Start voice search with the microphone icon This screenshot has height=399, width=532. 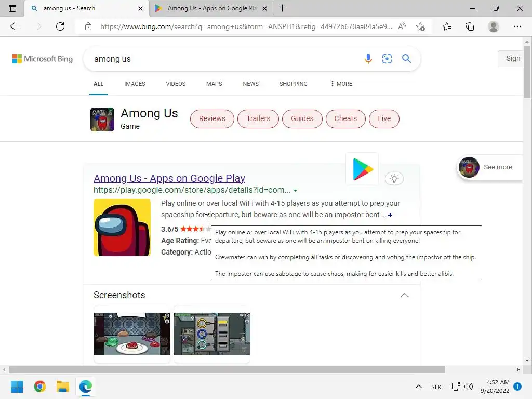tap(368, 59)
